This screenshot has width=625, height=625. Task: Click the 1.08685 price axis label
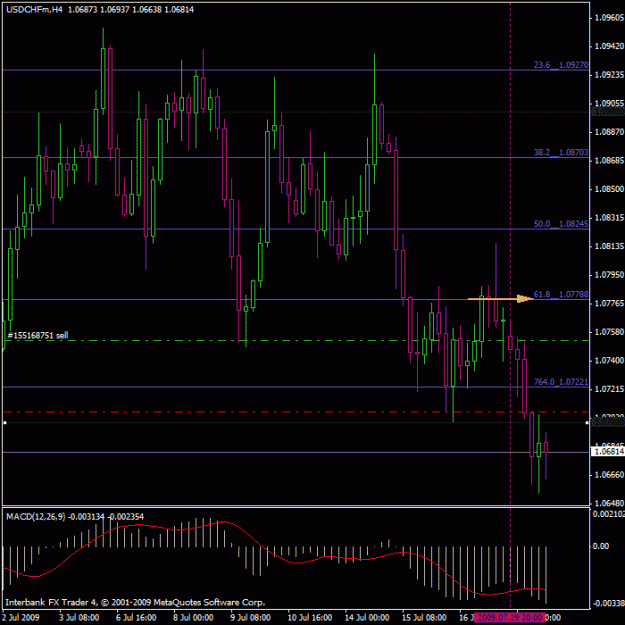click(609, 160)
